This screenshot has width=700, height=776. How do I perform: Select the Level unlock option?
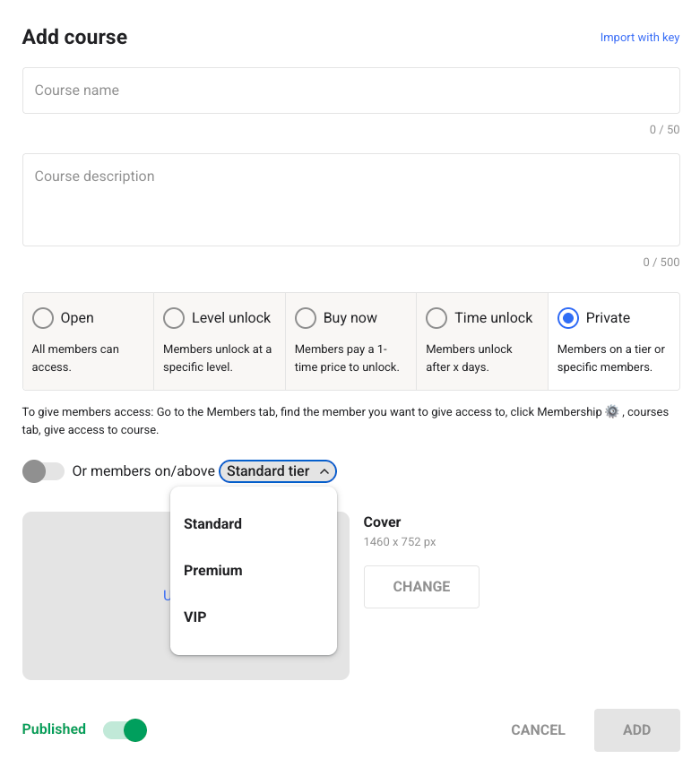click(174, 318)
